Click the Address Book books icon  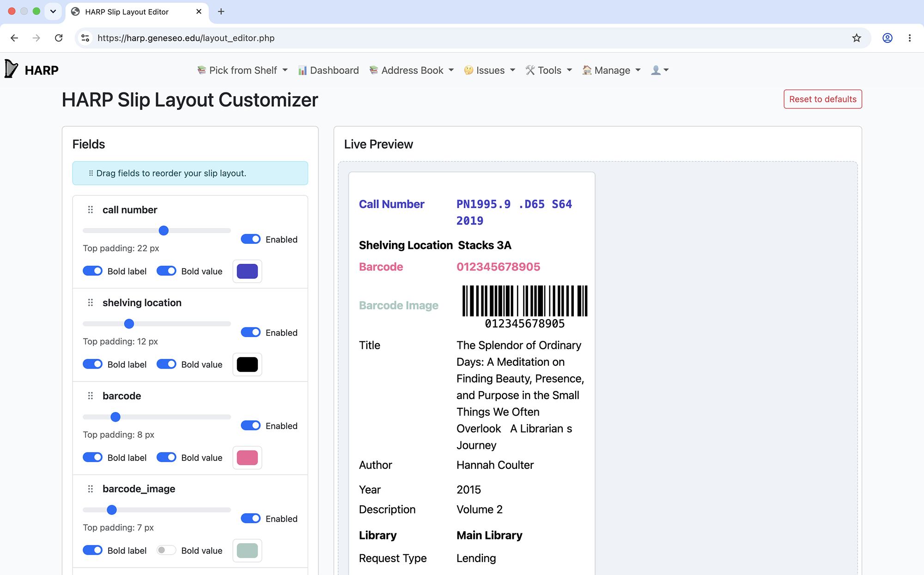click(x=374, y=70)
